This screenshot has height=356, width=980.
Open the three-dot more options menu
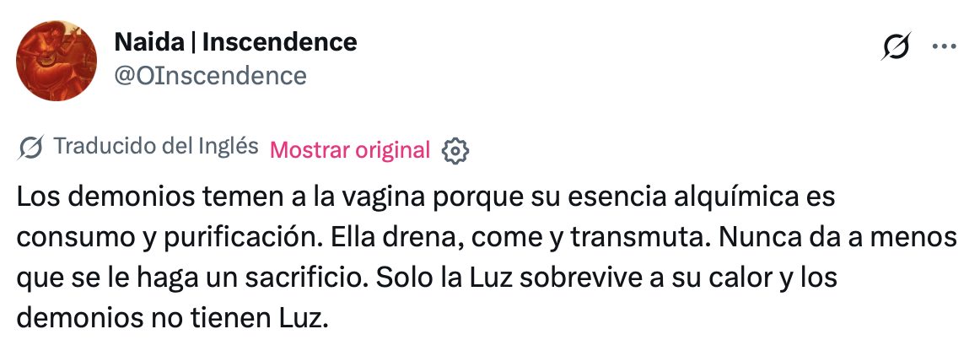click(941, 47)
